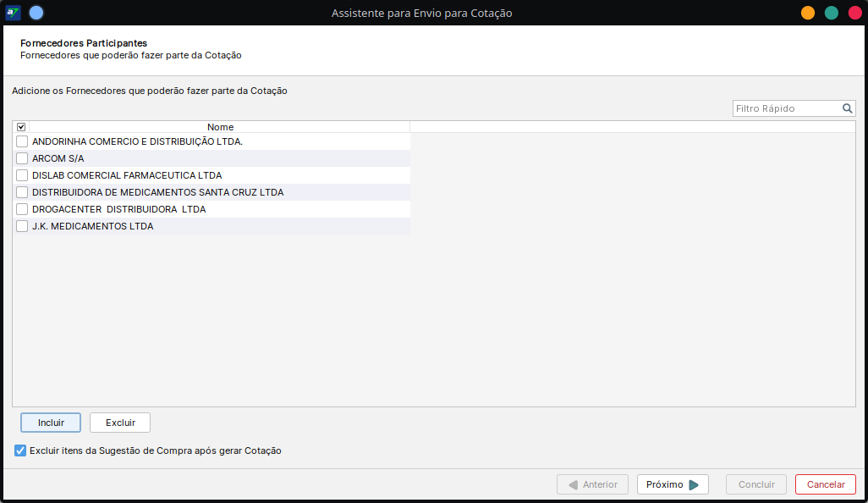This screenshot has width=868, height=503.
Task: Click the blue circle icon in title bar
Action: pyautogui.click(x=36, y=13)
